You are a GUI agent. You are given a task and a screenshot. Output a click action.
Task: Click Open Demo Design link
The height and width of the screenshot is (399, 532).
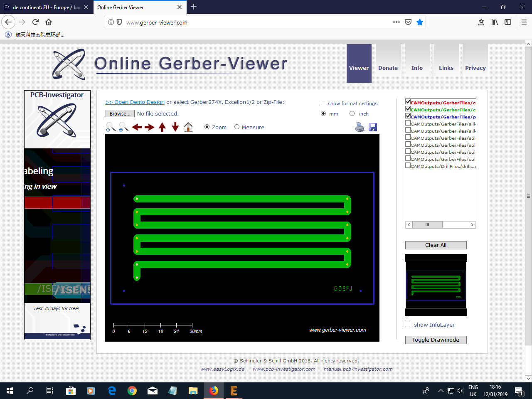click(135, 102)
